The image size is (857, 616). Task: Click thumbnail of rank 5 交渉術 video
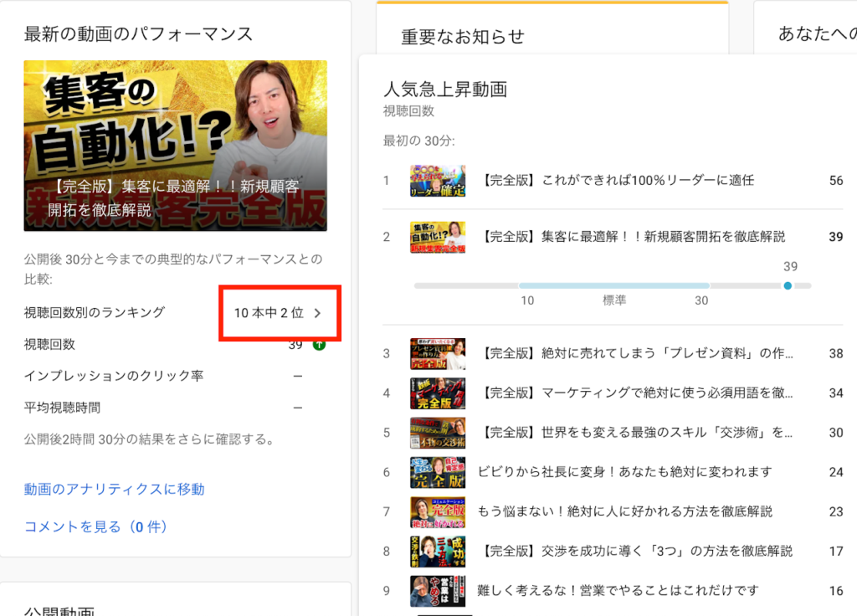[437, 433]
